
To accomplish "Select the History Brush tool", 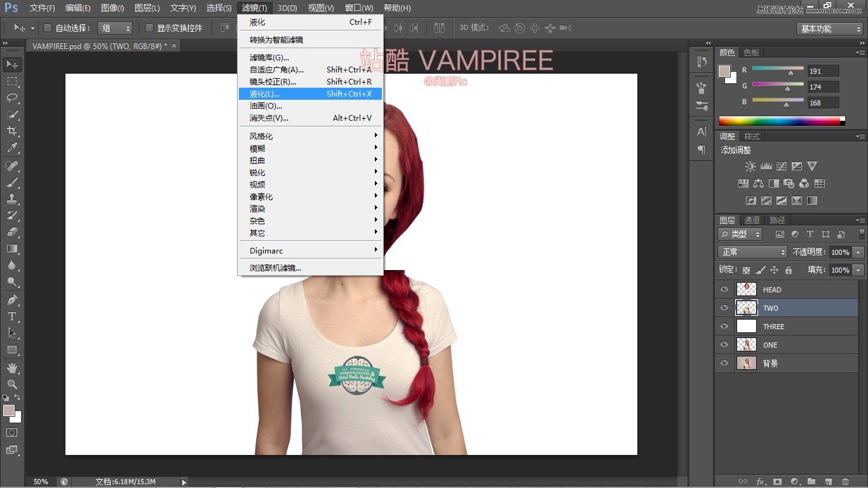I will (12, 215).
